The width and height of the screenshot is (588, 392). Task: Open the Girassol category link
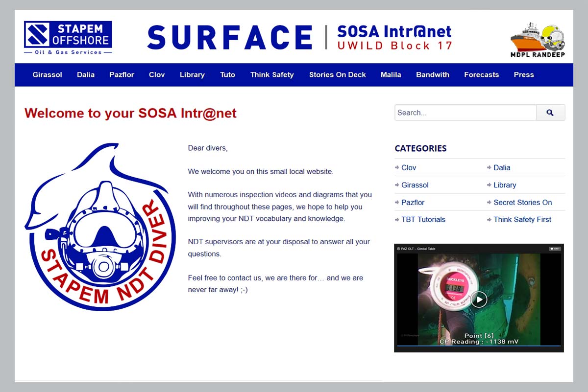(415, 185)
